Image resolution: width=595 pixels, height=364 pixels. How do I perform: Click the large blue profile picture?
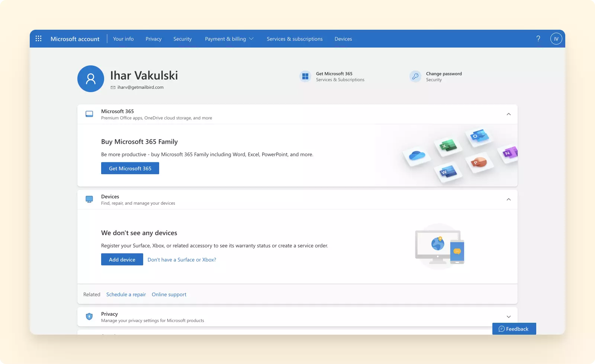tap(91, 79)
